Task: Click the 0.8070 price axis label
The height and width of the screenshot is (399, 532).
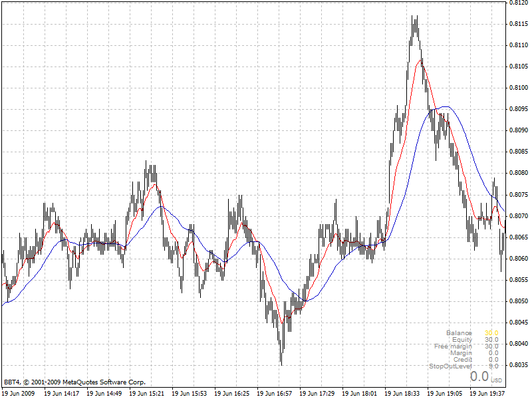Action: point(519,215)
